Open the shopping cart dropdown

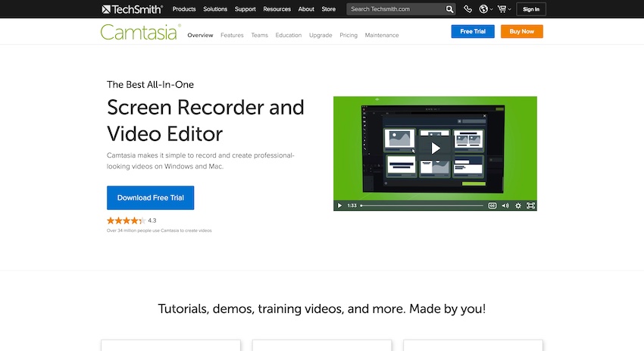[504, 9]
